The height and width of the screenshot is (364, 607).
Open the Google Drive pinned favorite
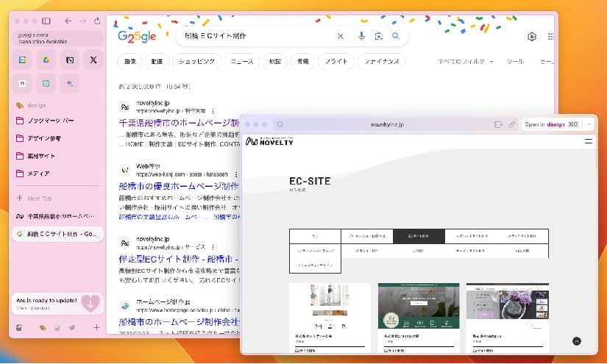[46, 59]
